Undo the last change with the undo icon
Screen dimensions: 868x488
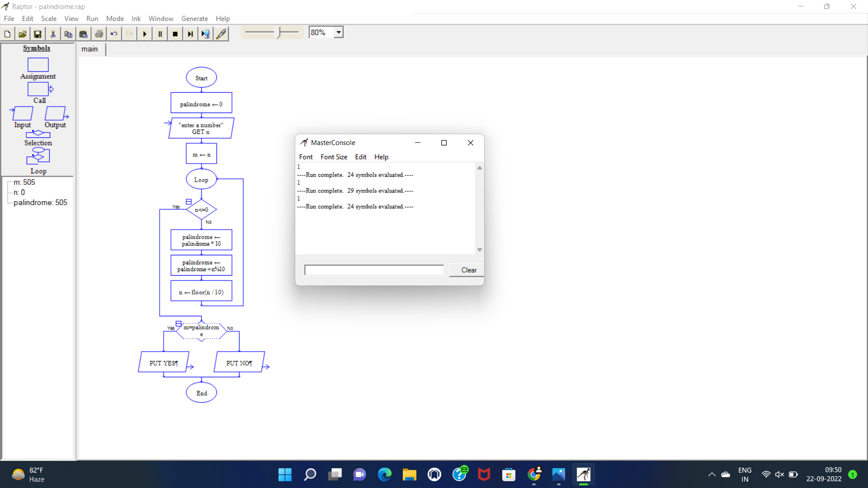(x=114, y=33)
